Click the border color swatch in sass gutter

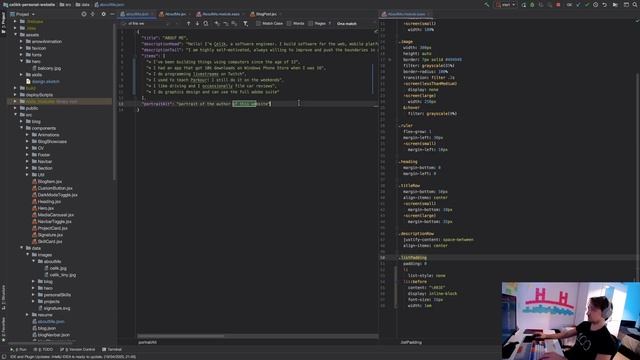[389, 60]
